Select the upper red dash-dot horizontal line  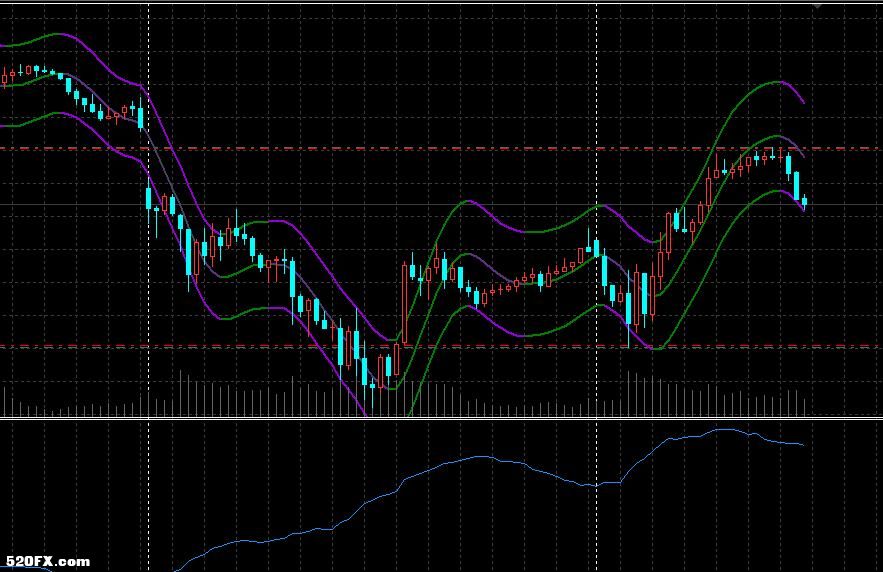(x=442, y=149)
